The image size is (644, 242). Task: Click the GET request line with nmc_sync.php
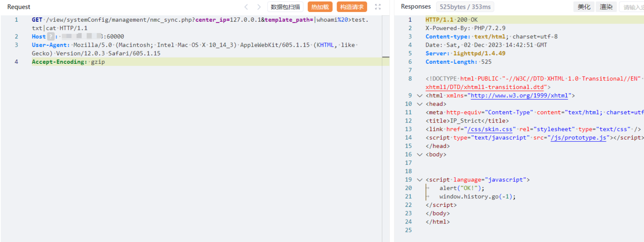[200, 24]
